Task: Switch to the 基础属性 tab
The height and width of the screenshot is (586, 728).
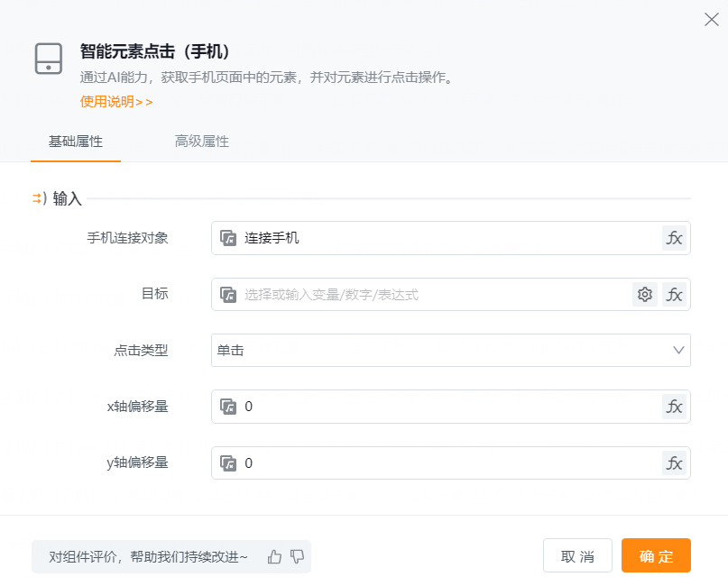Action: 76,142
